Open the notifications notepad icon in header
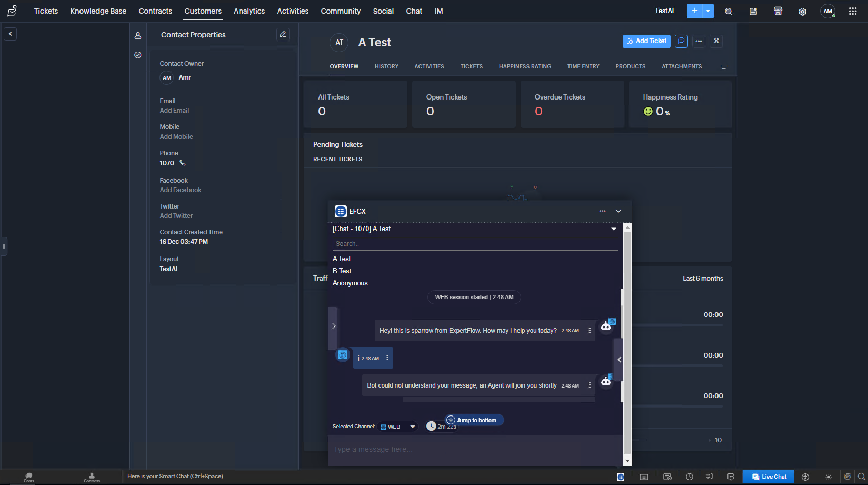 [x=753, y=11]
